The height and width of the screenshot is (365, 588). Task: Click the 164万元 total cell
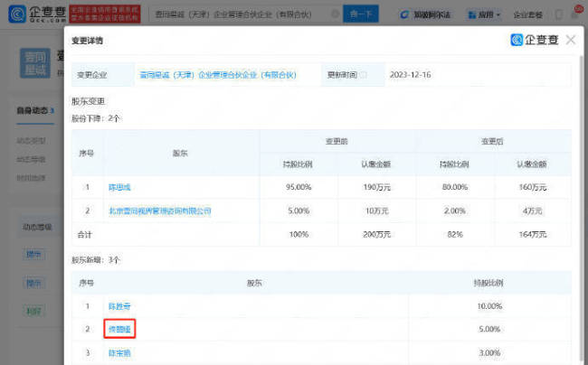click(x=532, y=235)
